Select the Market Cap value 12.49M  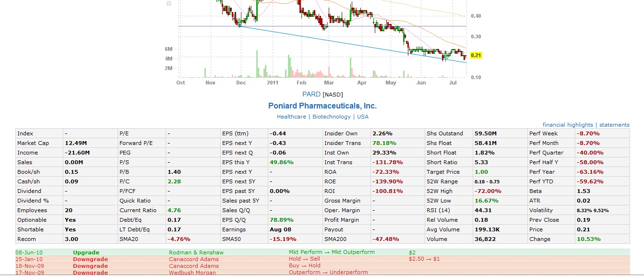tap(76, 143)
